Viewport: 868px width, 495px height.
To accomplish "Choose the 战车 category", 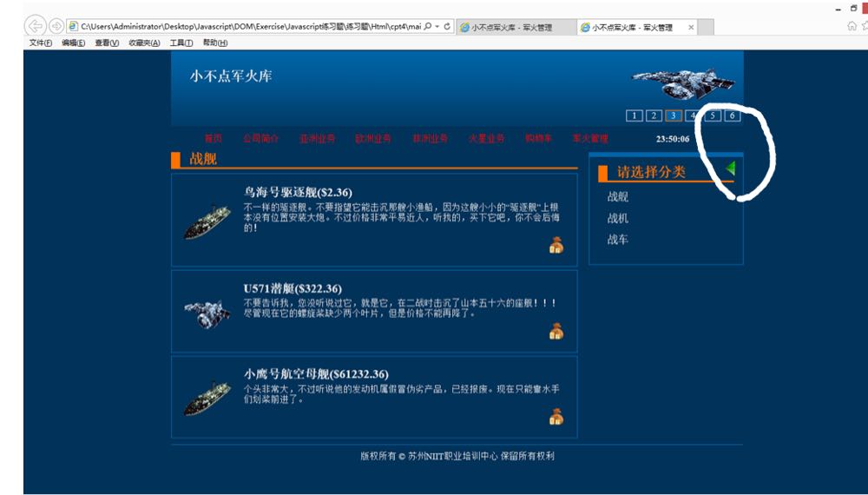I will pos(618,239).
